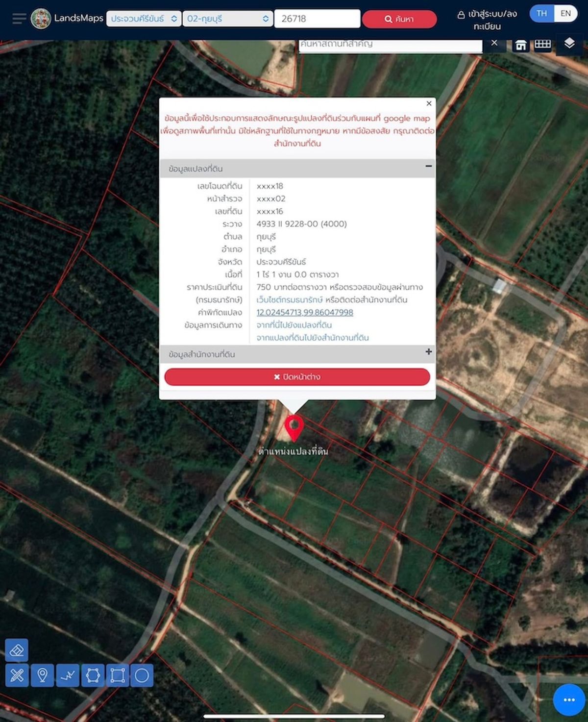Switch language to TH
The image size is (588, 722).
click(x=541, y=13)
